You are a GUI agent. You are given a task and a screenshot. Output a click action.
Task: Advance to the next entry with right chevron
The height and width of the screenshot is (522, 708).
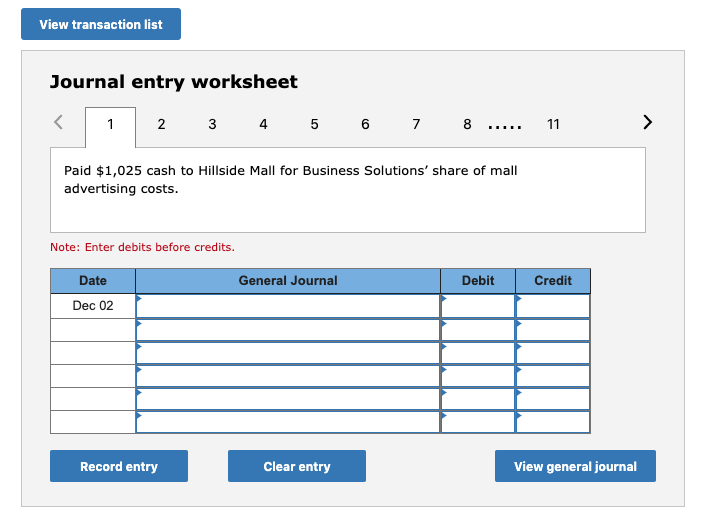647,122
